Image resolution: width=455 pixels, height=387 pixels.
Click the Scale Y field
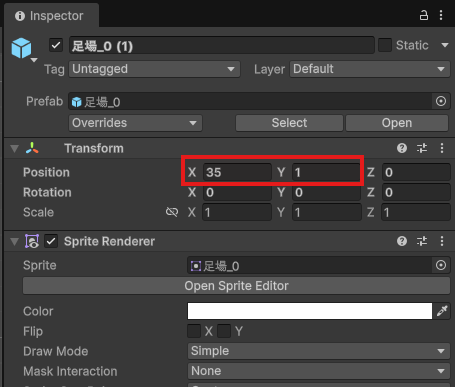(327, 212)
